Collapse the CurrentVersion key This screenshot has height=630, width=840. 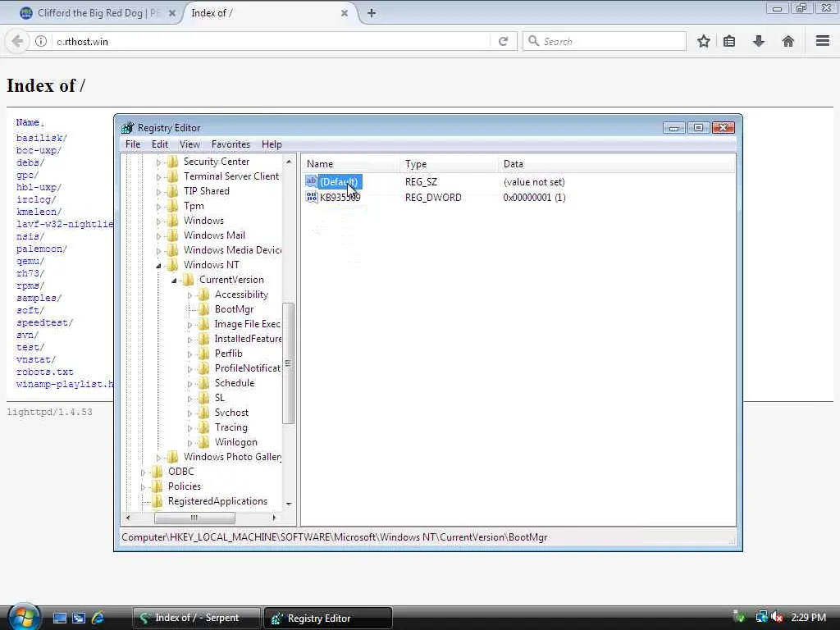pyautogui.click(x=174, y=281)
